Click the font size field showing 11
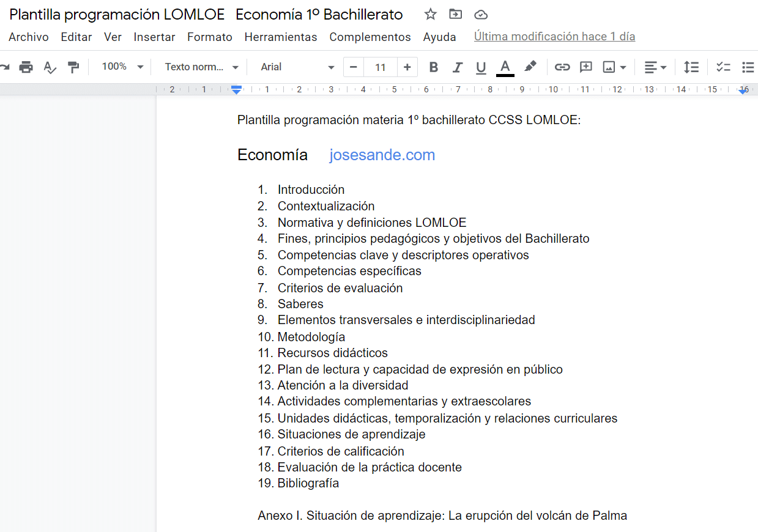The image size is (758, 532). point(381,67)
